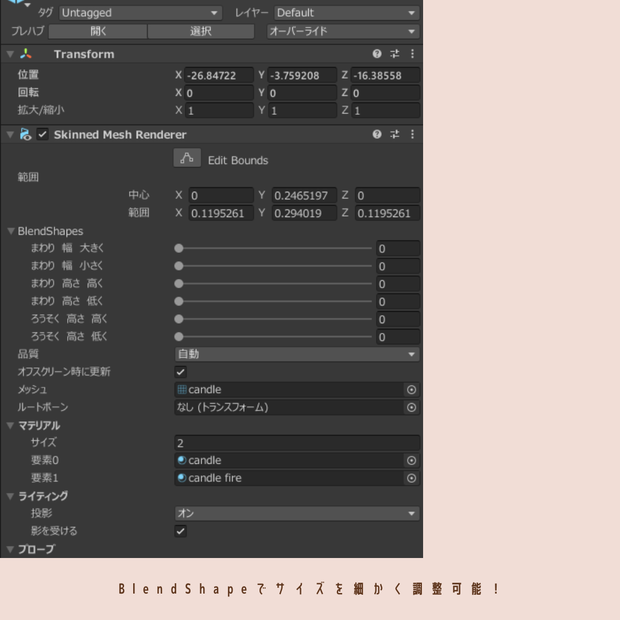
Task: Open Transform three-dot options menu
Action: point(412,54)
